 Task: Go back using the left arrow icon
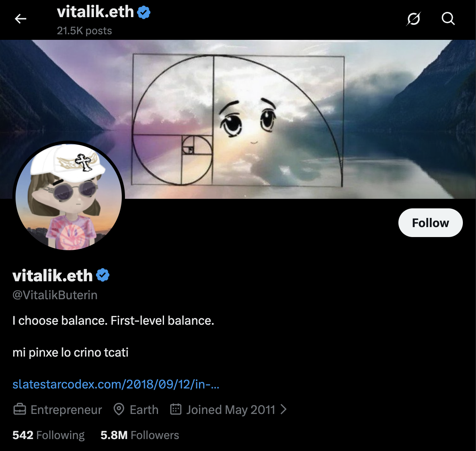click(21, 19)
